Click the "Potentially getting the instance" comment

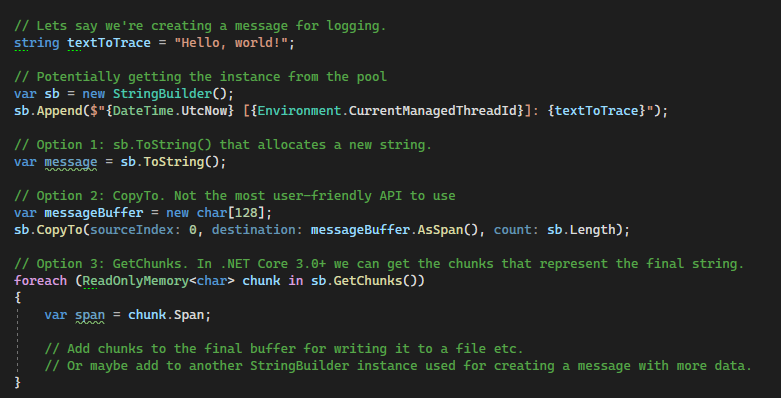200,77
